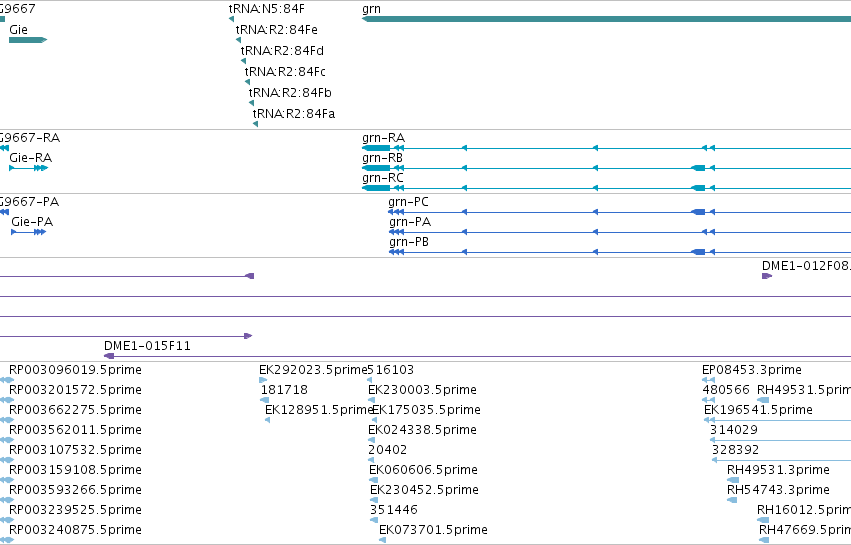
Task: Open the Gie-RA transcript label
Action: (30, 158)
